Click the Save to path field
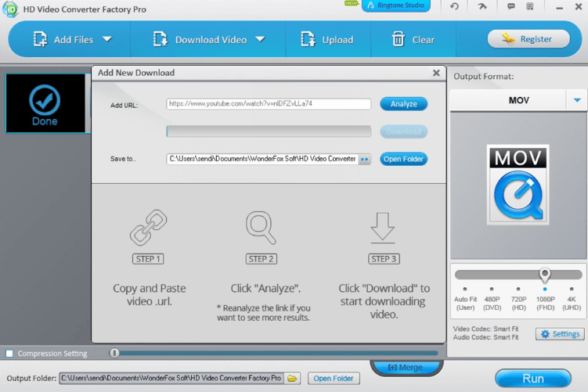This screenshot has width=588, height=392. [262, 159]
